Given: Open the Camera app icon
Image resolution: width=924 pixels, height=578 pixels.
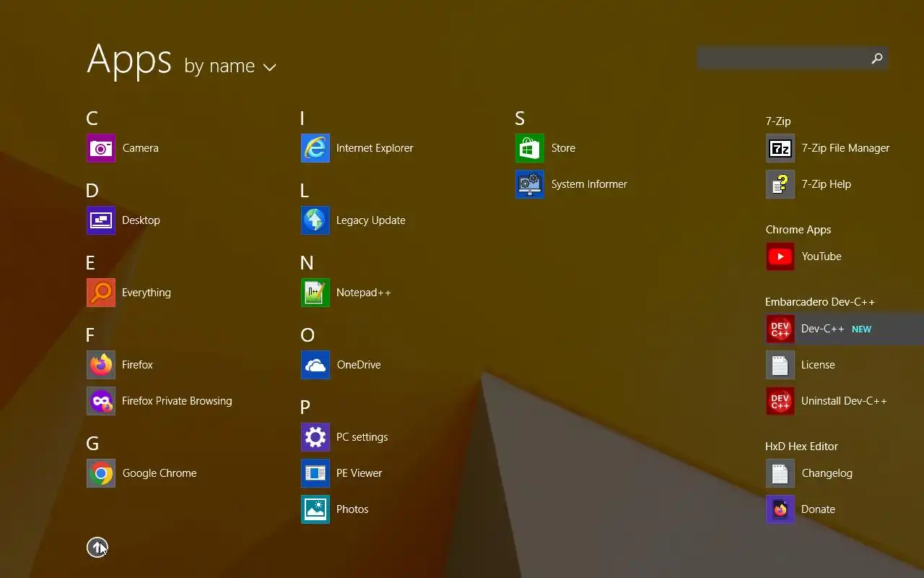Looking at the screenshot, I should coord(101,148).
